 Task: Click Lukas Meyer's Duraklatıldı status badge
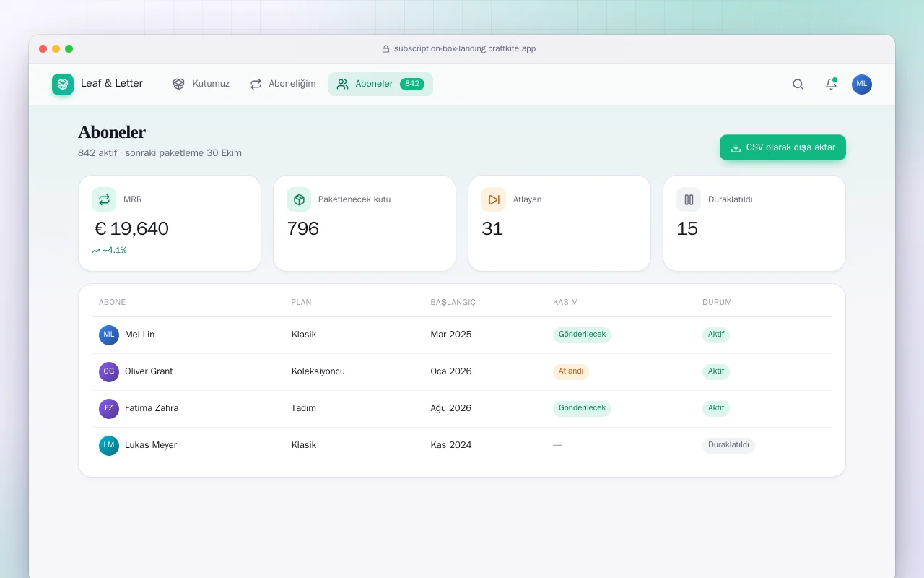728,446
